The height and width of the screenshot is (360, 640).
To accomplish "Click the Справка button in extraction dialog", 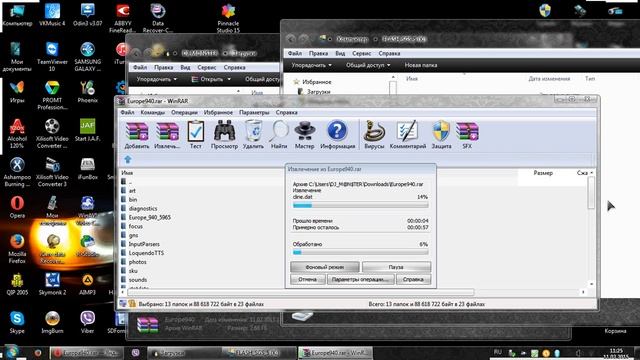I will point(413,280).
